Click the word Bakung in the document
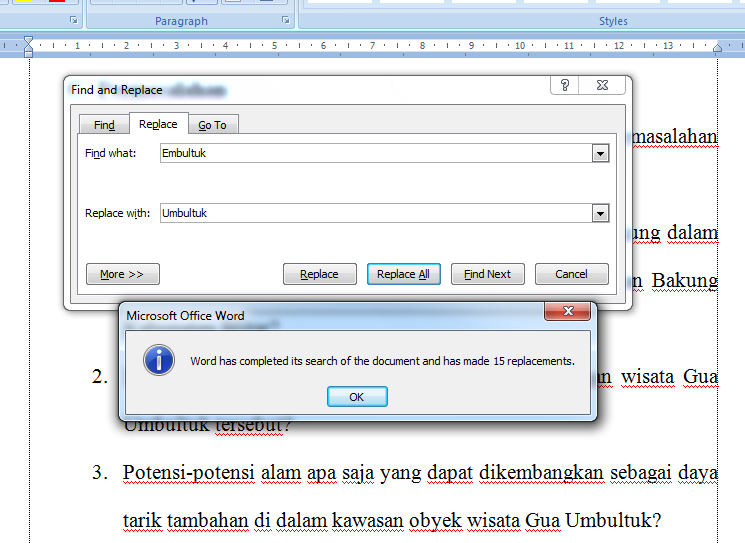The height and width of the screenshot is (543, 745). 684,281
